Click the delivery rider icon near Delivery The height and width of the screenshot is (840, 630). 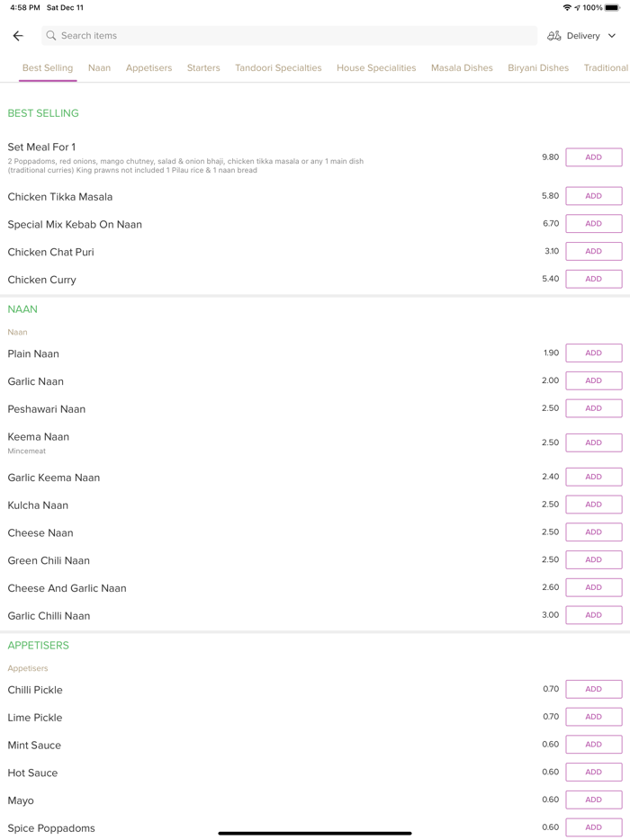(555, 35)
